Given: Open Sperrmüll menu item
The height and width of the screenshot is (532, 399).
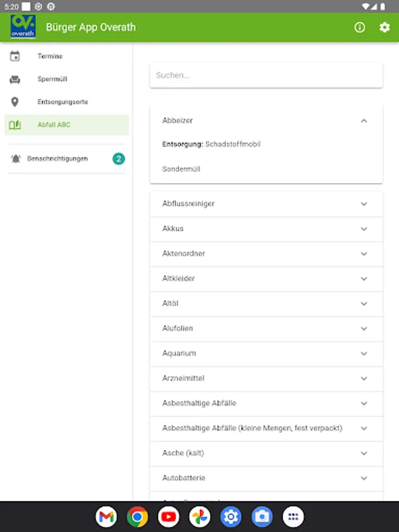Looking at the screenshot, I should [53, 79].
